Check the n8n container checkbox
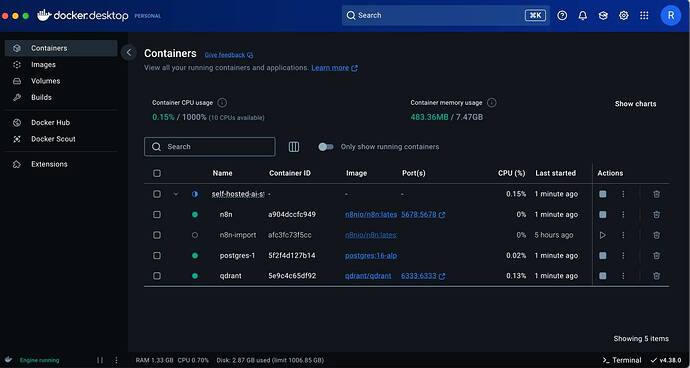Viewport: 690px width, 368px height. click(x=157, y=214)
